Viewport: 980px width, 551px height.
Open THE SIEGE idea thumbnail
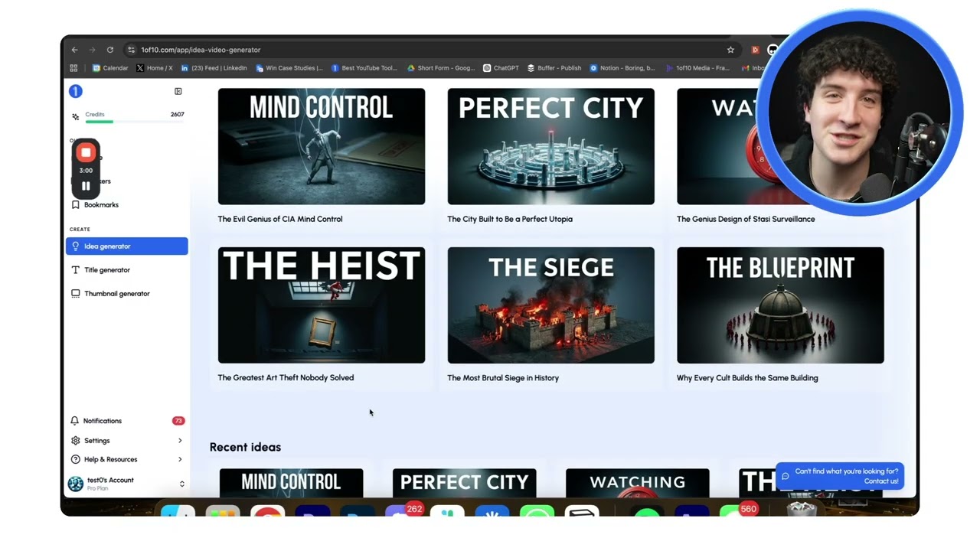click(x=551, y=305)
